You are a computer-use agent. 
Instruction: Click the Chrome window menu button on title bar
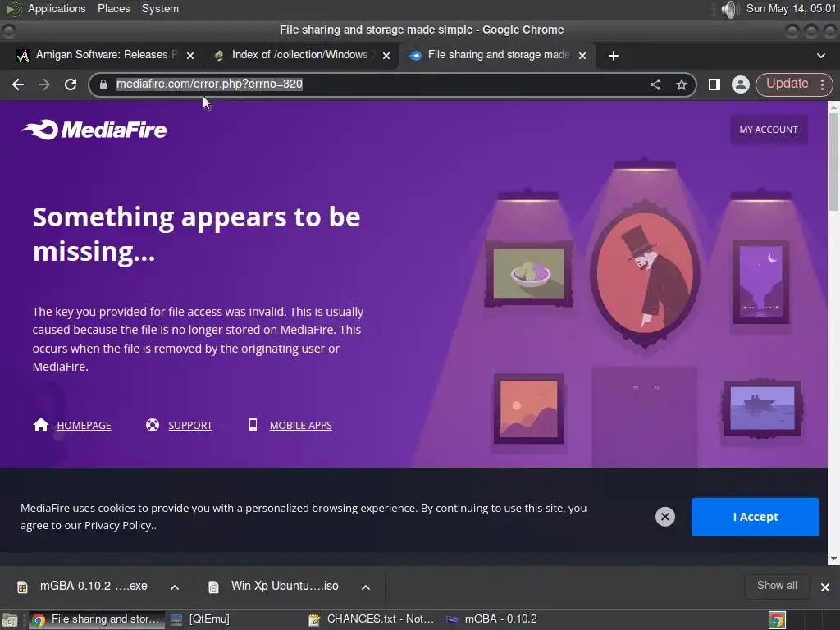[8, 31]
